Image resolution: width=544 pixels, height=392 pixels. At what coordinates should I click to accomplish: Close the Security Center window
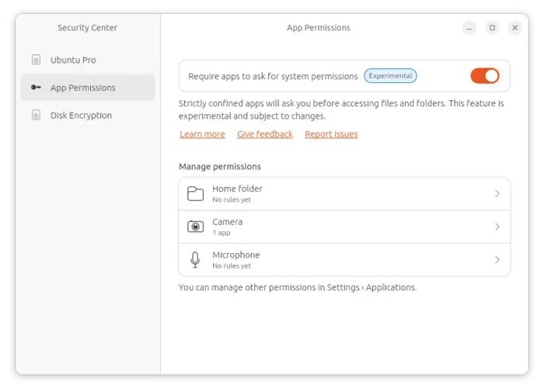click(514, 28)
